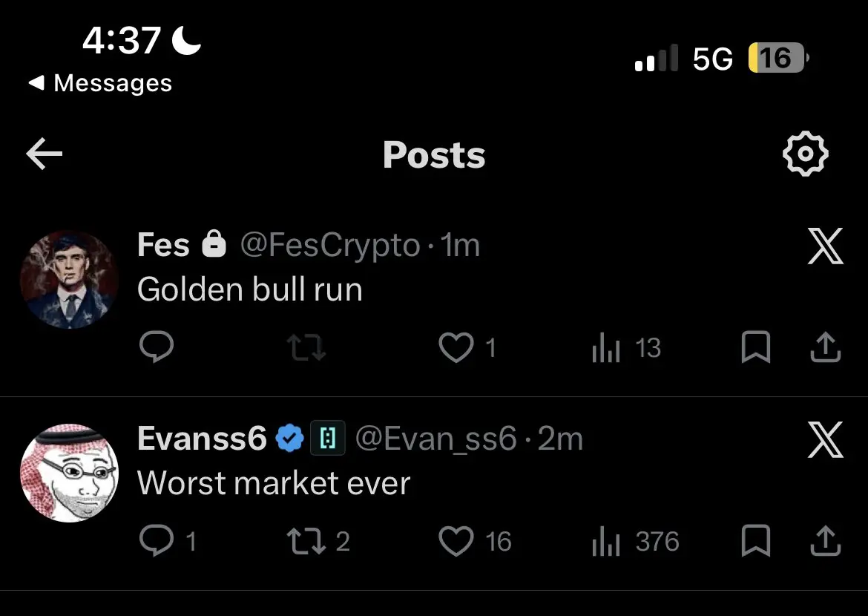Share the Golden bull run post

(825, 347)
